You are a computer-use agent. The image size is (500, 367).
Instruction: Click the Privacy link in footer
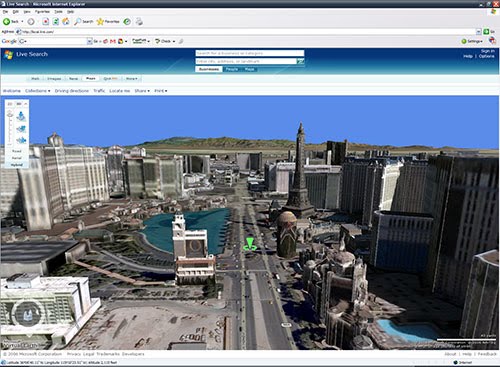[74, 354]
